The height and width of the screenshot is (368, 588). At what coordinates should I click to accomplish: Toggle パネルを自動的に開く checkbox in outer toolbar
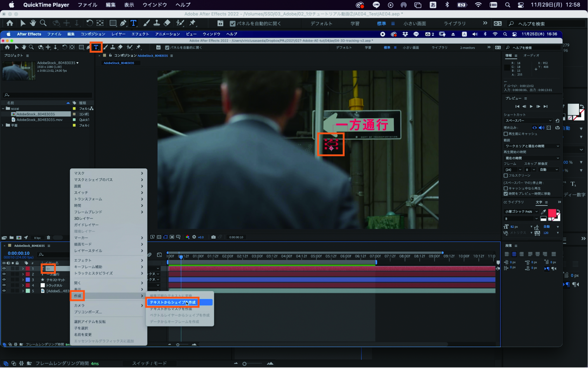(x=233, y=24)
